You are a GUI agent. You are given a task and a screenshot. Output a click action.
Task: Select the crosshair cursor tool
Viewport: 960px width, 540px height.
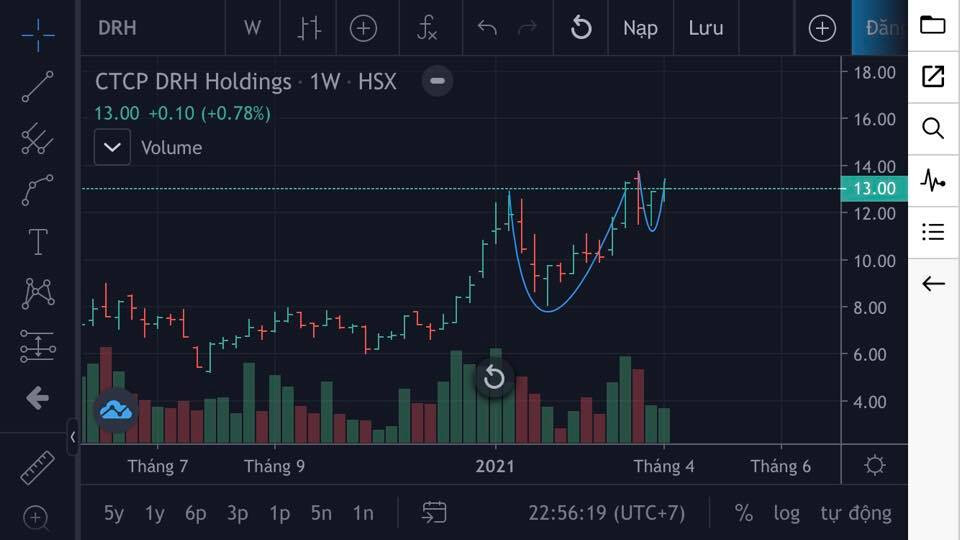(38, 34)
